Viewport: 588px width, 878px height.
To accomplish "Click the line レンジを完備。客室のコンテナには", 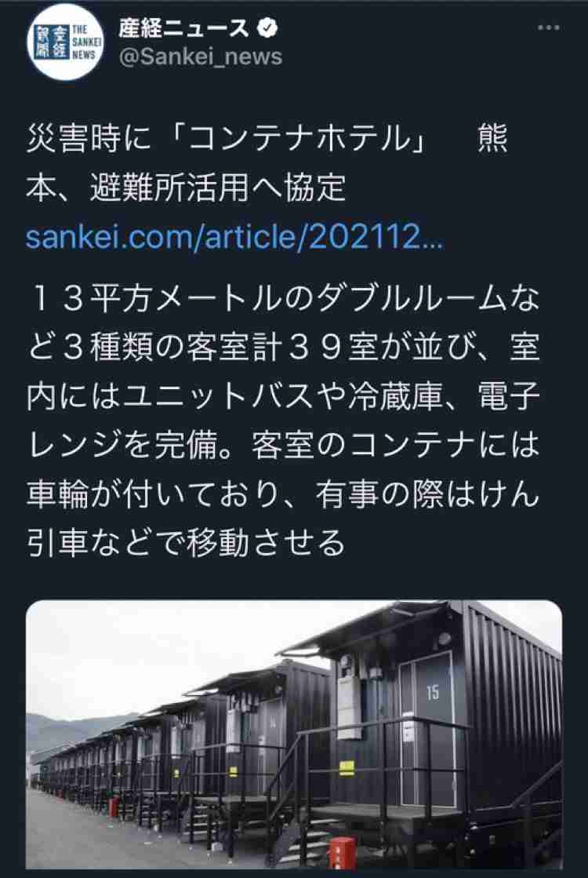I will tap(283, 445).
